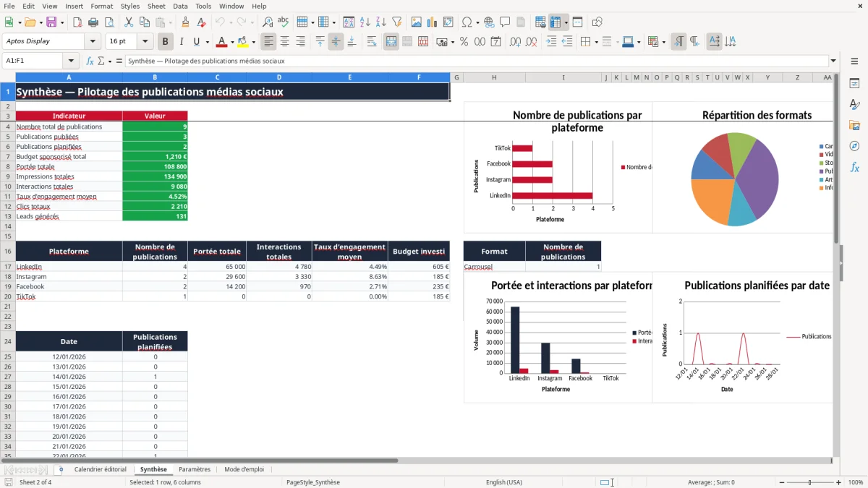Open the Format menu
This screenshot has height=488, width=868.
pyautogui.click(x=101, y=6)
